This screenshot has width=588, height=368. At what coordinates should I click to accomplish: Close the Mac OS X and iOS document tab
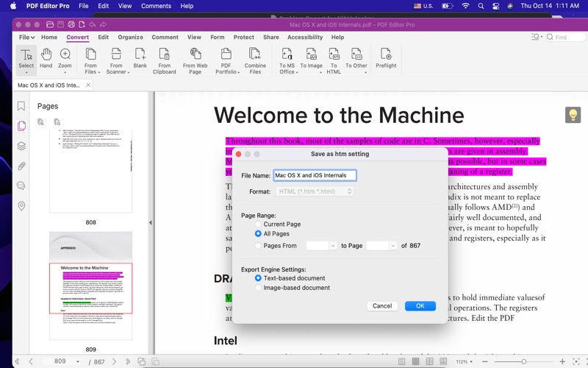tap(88, 85)
